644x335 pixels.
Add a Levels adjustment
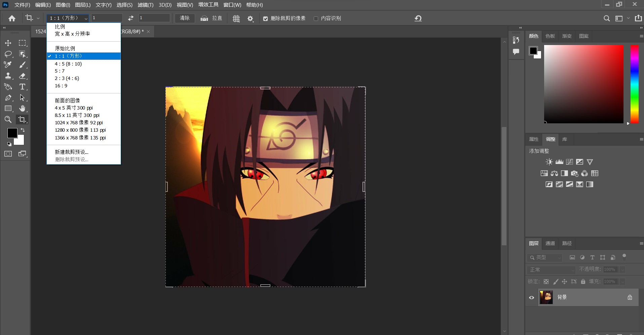559,162
